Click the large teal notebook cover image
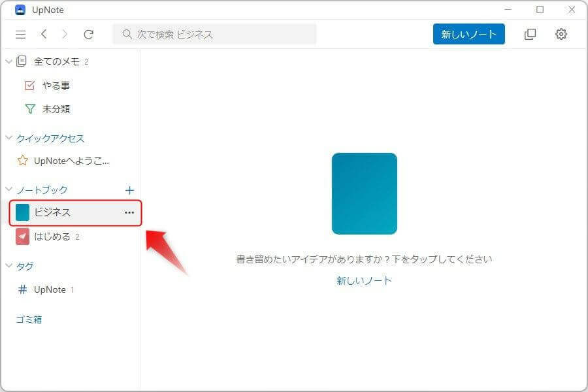This screenshot has width=588, height=392. [365, 193]
